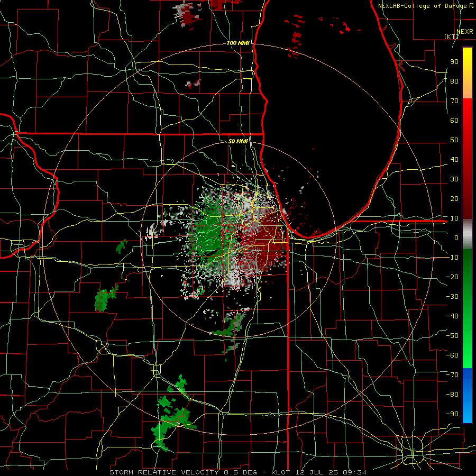Click the -30 scale value

coord(452,297)
